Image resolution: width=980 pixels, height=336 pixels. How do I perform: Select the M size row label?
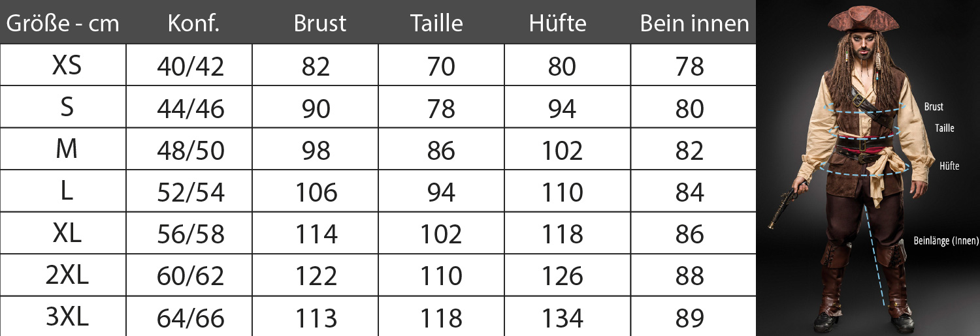(x=66, y=149)
